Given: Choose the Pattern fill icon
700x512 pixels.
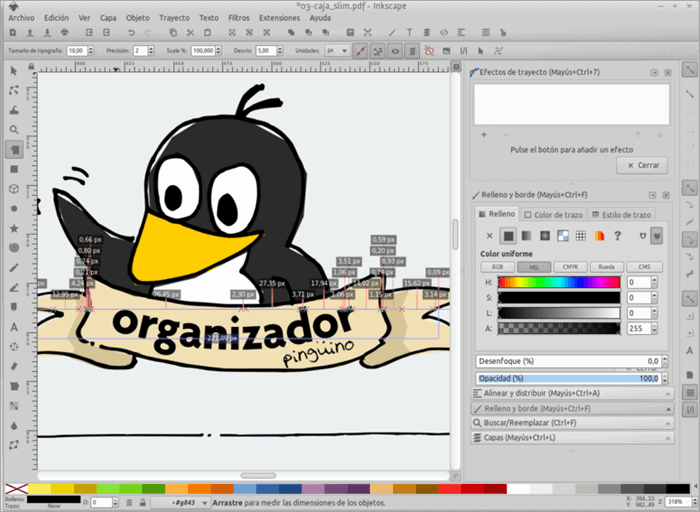Looking at the screenshot, I should tap(562, 236).
